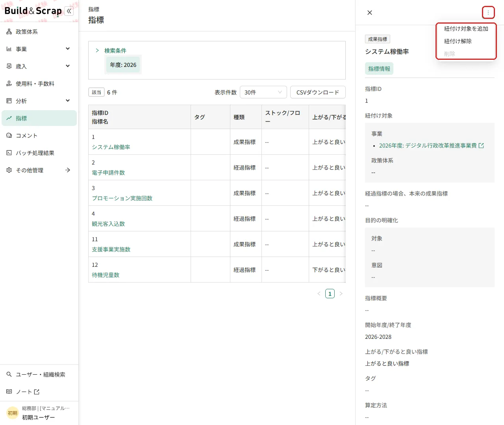Image resolution: width=504 pixels, height=425 pixels.
Task: Open the 電子申請件数 indicator link
Action: pyautogui.click(x=108, y=172)
